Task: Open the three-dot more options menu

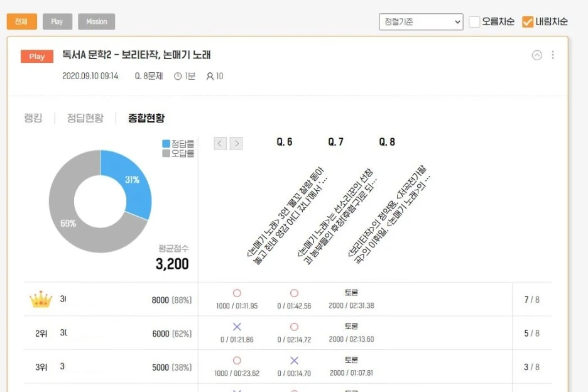Action: tap(553, 55)
